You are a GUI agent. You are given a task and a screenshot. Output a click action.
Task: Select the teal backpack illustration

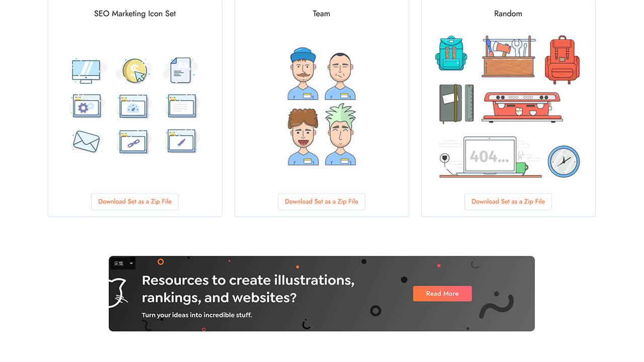coord(451,53)
